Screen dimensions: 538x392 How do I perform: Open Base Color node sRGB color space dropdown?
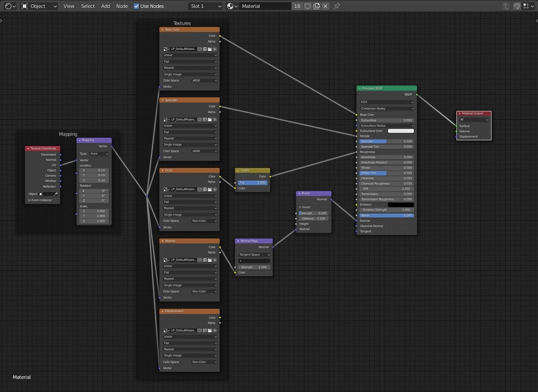click(x=204, y=81)
